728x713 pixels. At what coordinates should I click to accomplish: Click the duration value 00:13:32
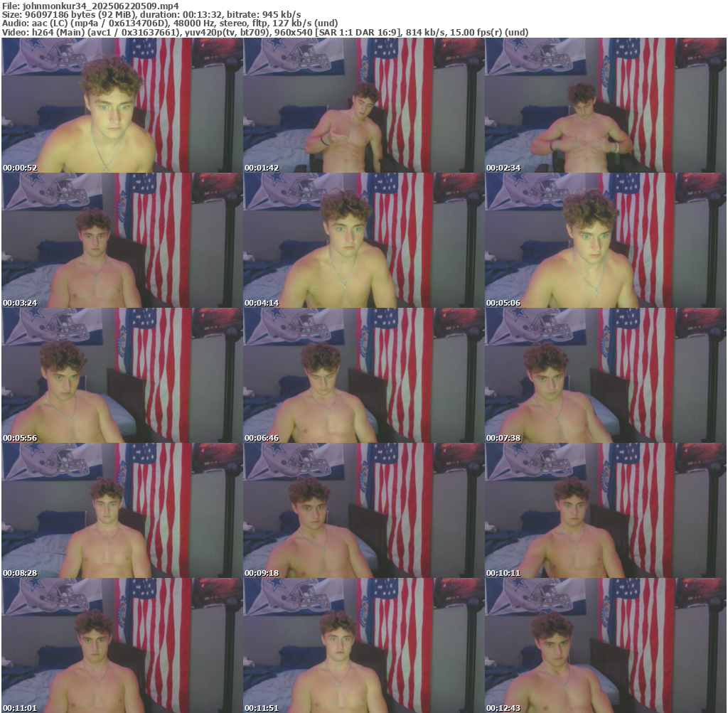coord(203,14)
